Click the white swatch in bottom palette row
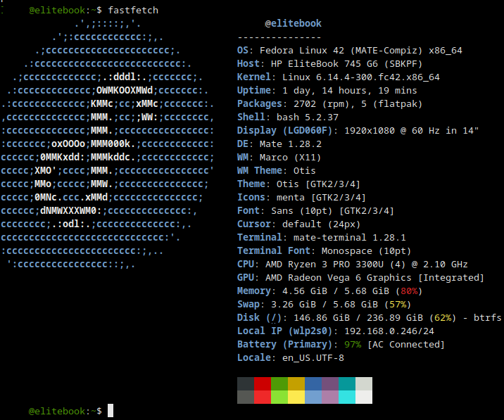Viewport: 504px width, 420px height. tap(364, 397)
